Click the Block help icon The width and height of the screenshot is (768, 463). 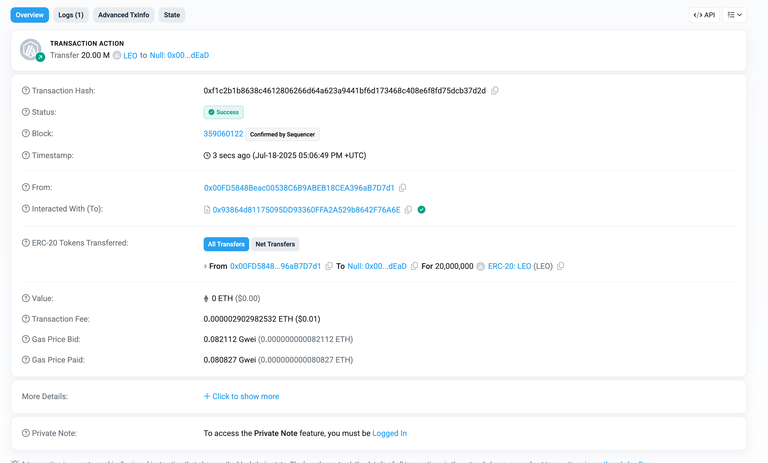[25, 133]
